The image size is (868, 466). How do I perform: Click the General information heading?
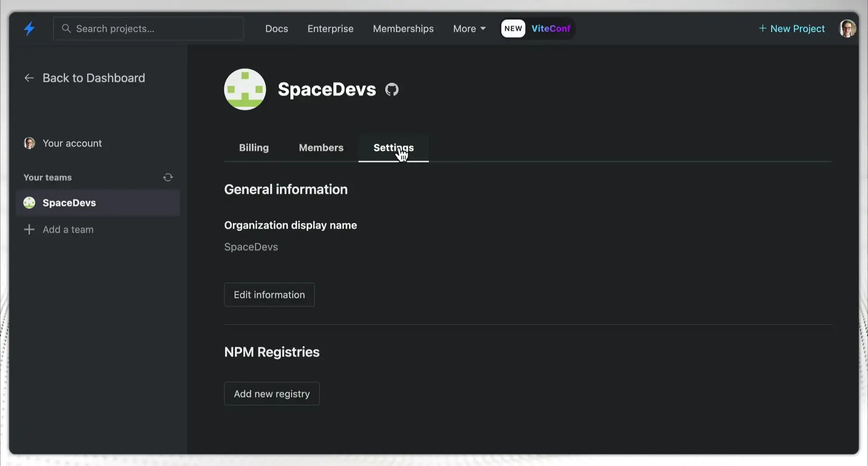click(x=286, y=189)
